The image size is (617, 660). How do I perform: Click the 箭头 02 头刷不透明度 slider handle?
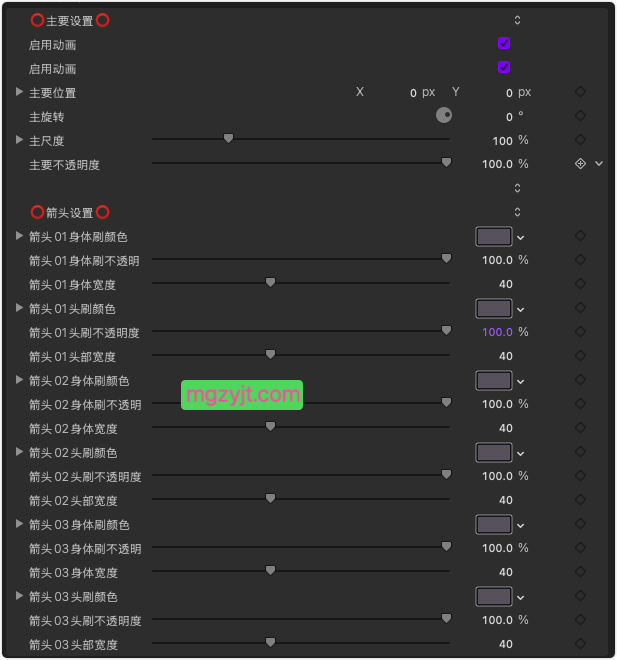pos(447,474)
